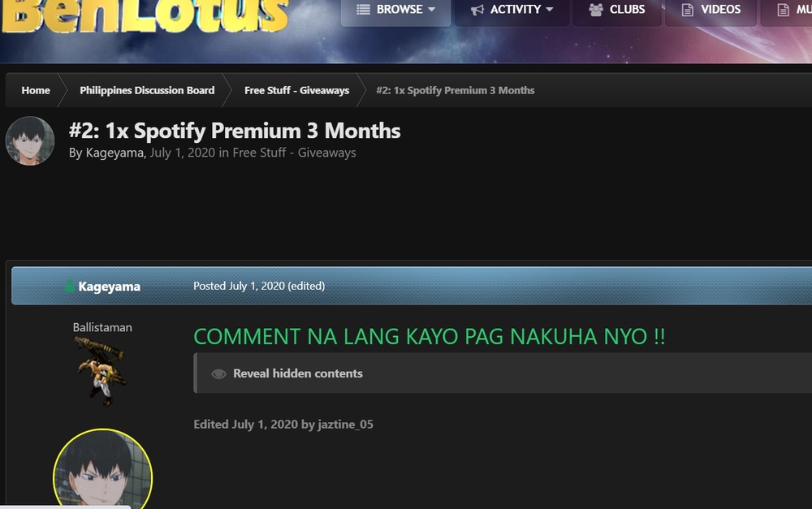Click the document icon beside VIDEOS
The width and height of the screenshot is (812, 509).
tap(687, 10)
